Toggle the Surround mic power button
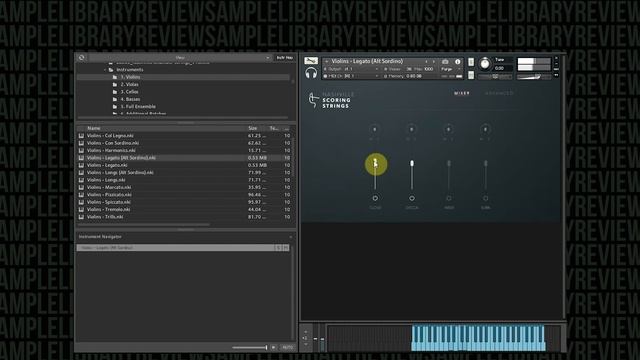The height and width of the screenshot is (360, 640). pyautogui.click(x=485, y=198)
